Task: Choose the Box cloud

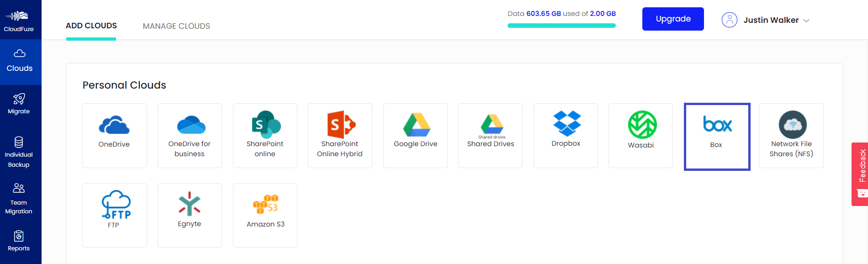Action: [717, 137]
